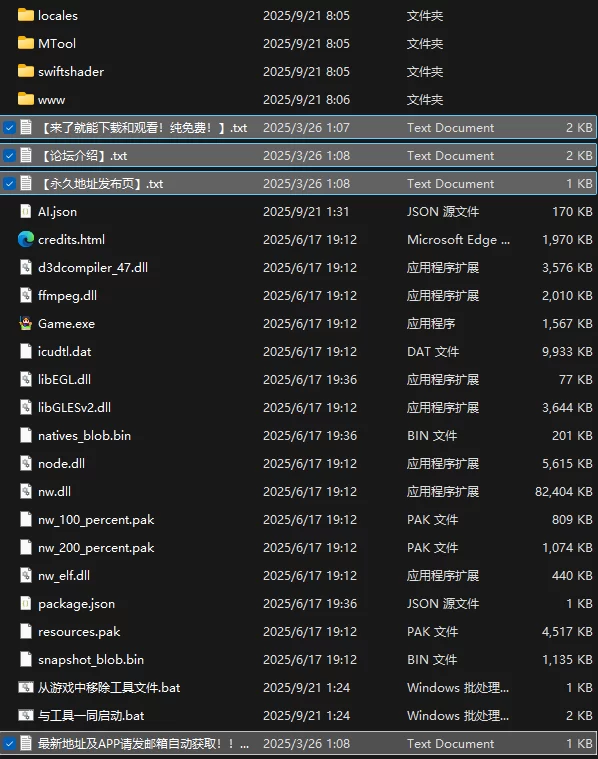
Task: Click the 2025/9/21 8:06 date of www
Action: coord(306,99)
